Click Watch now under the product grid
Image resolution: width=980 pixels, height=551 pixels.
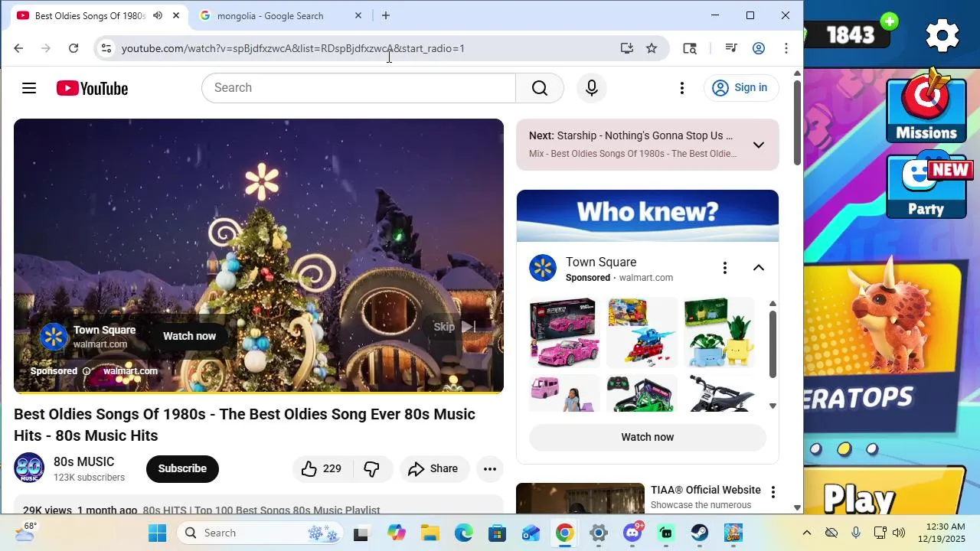coord(648,437)
